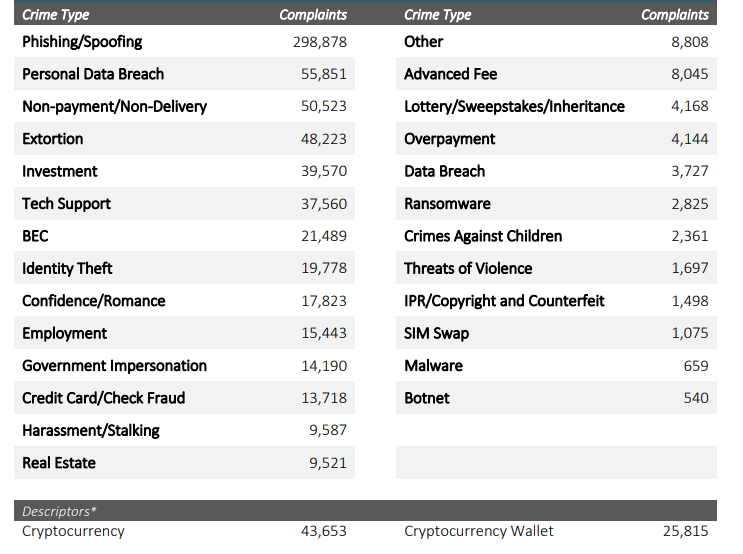Select the Descriptors section header
743x554 pixels.
pos(365,511)
